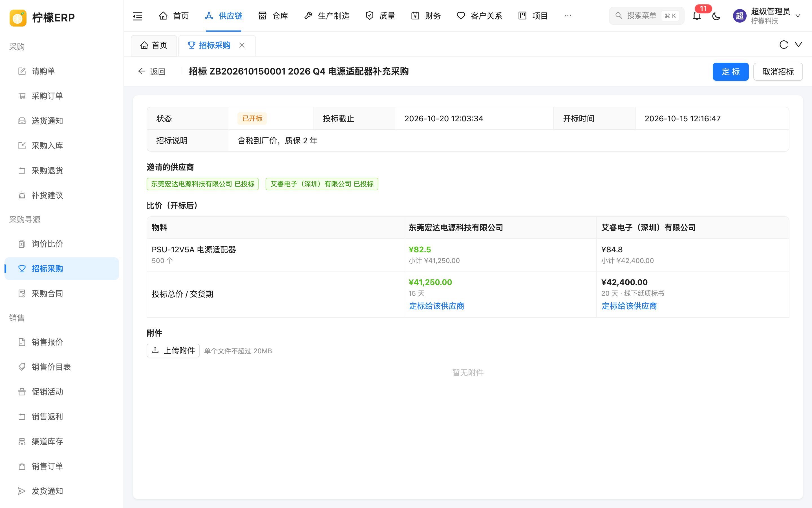Collapse the sidebar with the menu fold icon

pyautogui.click(x=138, y=16)
